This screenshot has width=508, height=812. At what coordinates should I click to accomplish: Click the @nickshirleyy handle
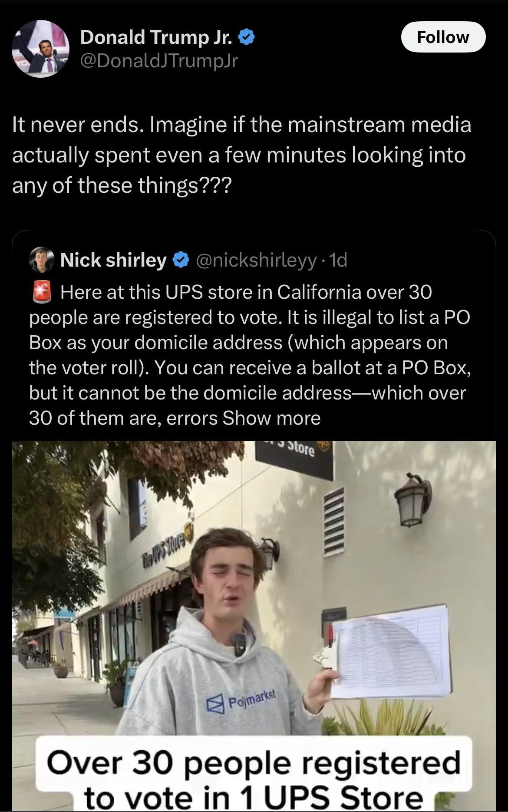coord(256,260)
